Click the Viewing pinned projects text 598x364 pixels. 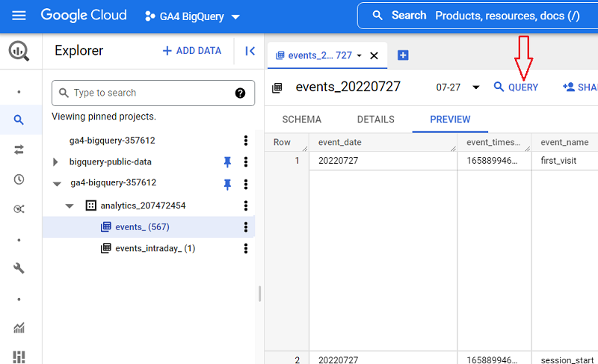[104, 117]
